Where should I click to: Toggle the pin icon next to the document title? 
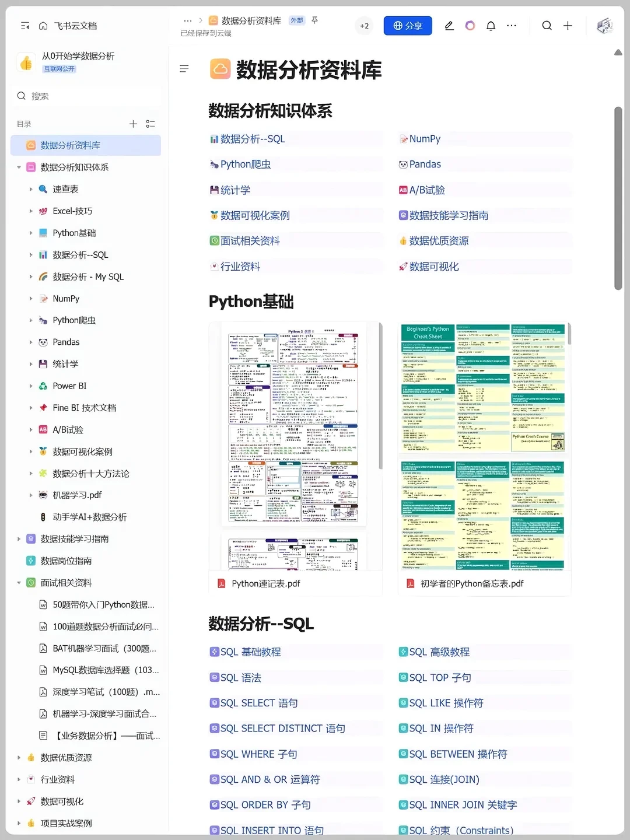coord(314,20)
